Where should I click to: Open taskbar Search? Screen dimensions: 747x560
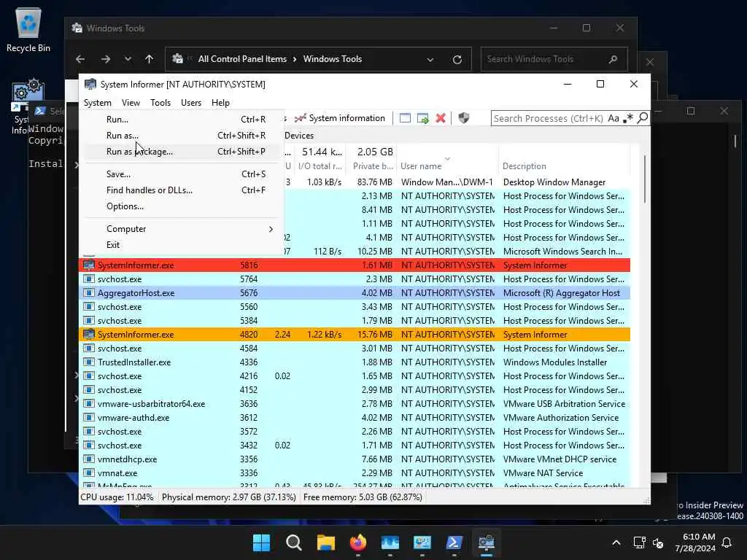point(293,542)
